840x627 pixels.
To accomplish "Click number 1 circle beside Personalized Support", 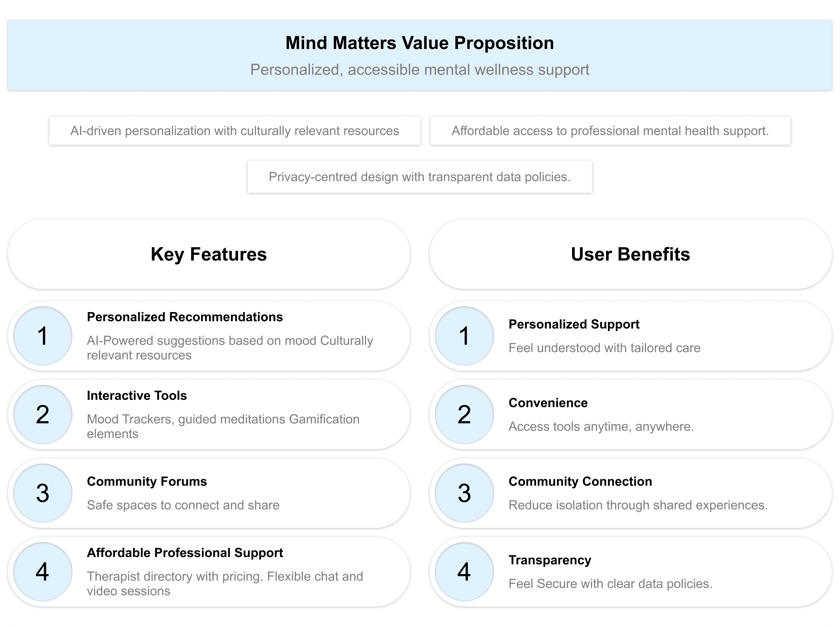I will tap(464, 336).
